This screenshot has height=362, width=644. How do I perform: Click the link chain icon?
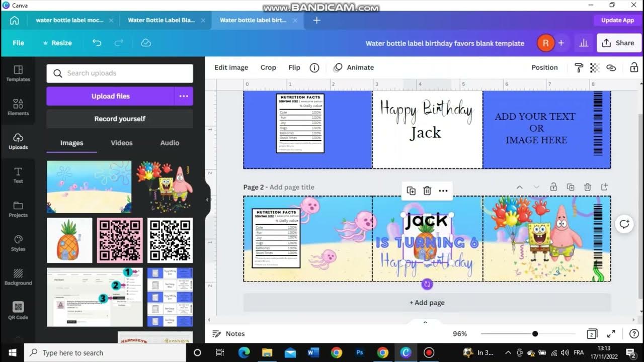pyautogui.click(x=611, y=67)
